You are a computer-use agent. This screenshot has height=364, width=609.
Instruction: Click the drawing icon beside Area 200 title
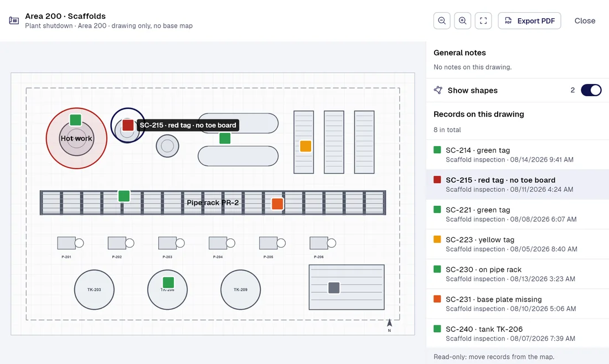pos(14,20)
